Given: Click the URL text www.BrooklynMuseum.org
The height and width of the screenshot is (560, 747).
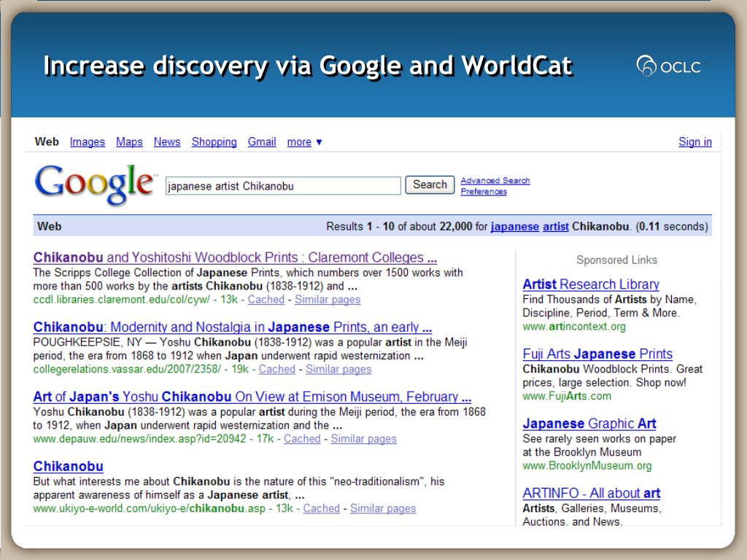Looking at the screenshot, I should (587, 465).
